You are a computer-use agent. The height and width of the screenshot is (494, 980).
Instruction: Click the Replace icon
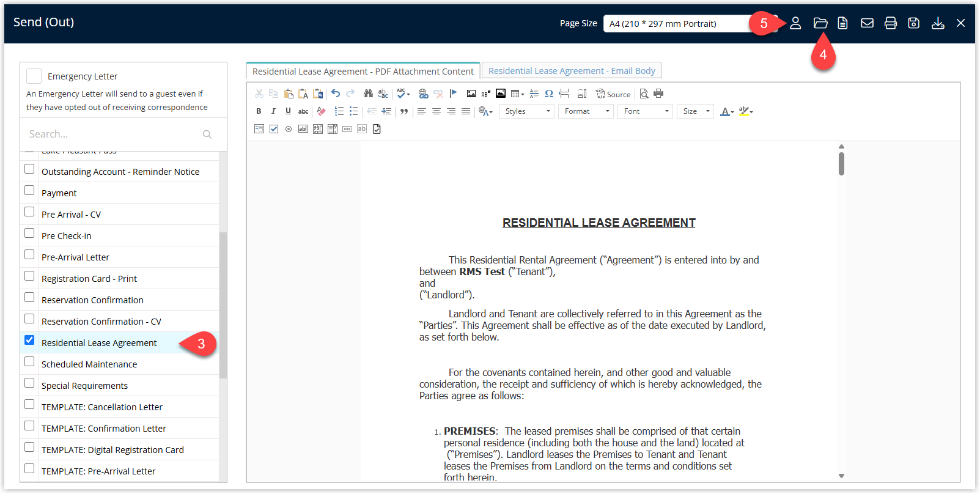(x=383, y=94)
